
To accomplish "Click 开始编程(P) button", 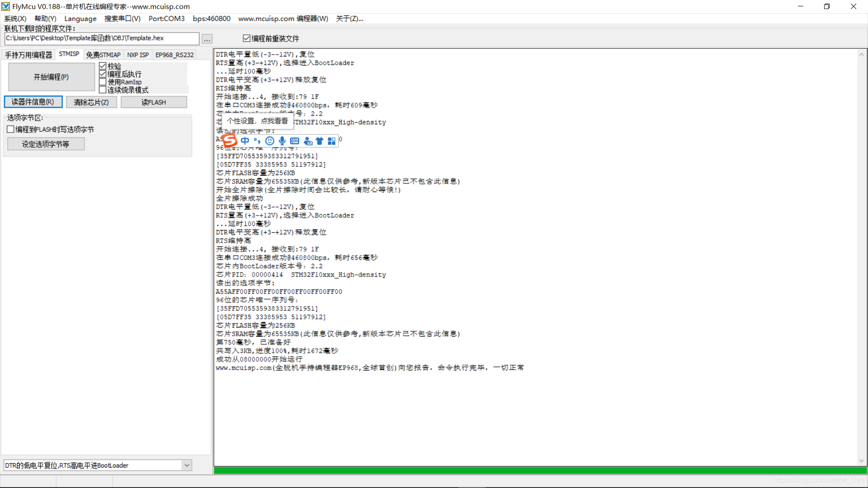I will point(51,77).
